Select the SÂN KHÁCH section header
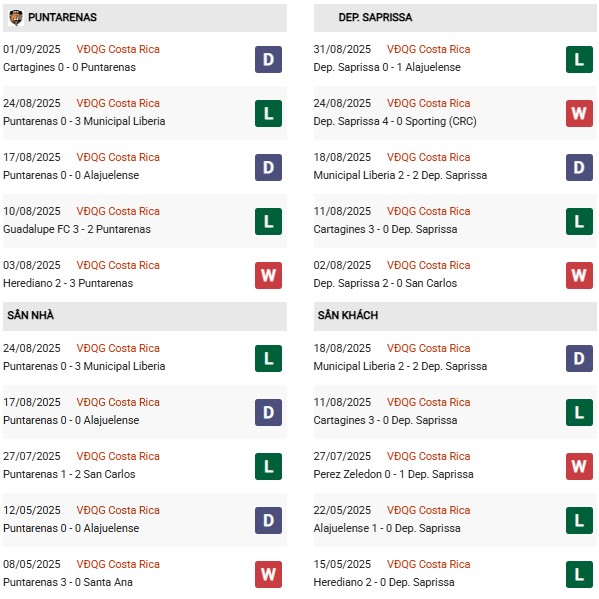This screenshot has height=599, width=599. click(455, 316)
